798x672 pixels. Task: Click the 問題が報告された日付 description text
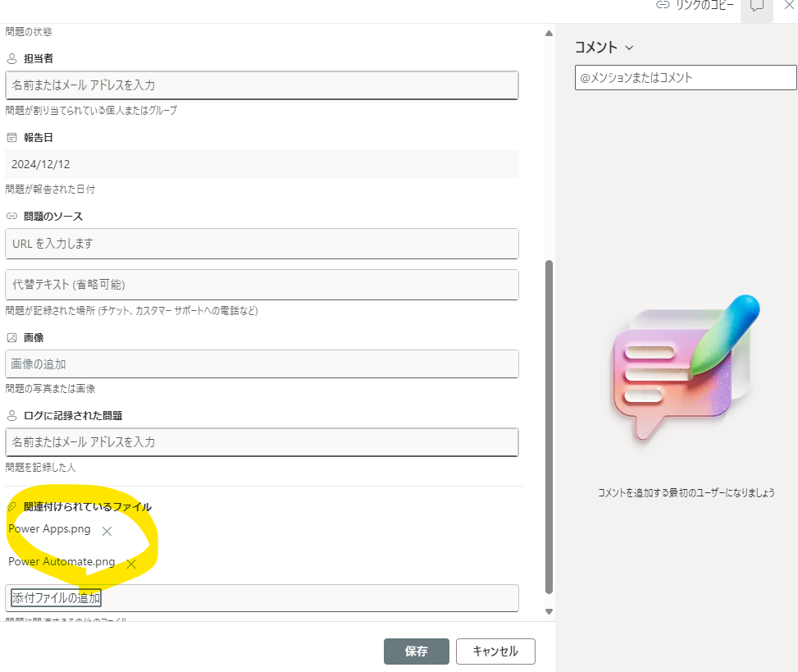[50, 190]
